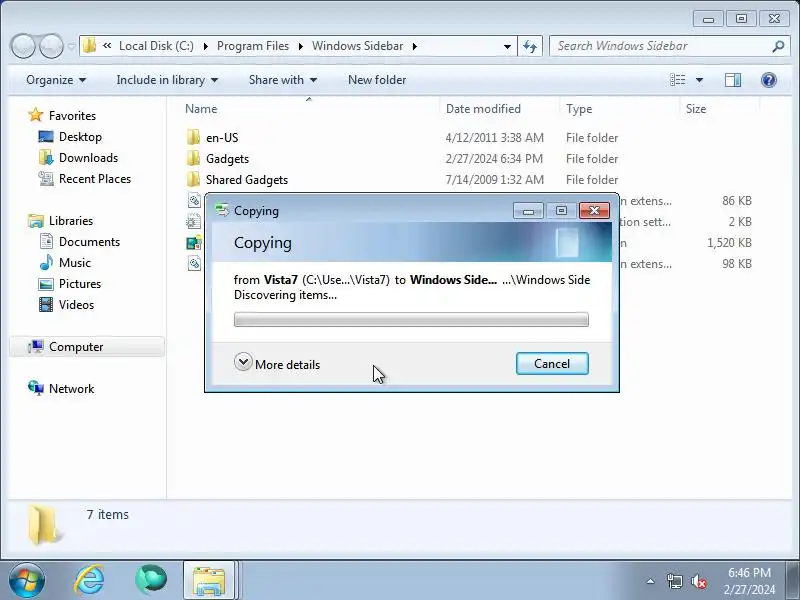The height and width of the screenshot is (600, 800).
Task: Click the Forward navigation arrow button
Action: point(52,46)
